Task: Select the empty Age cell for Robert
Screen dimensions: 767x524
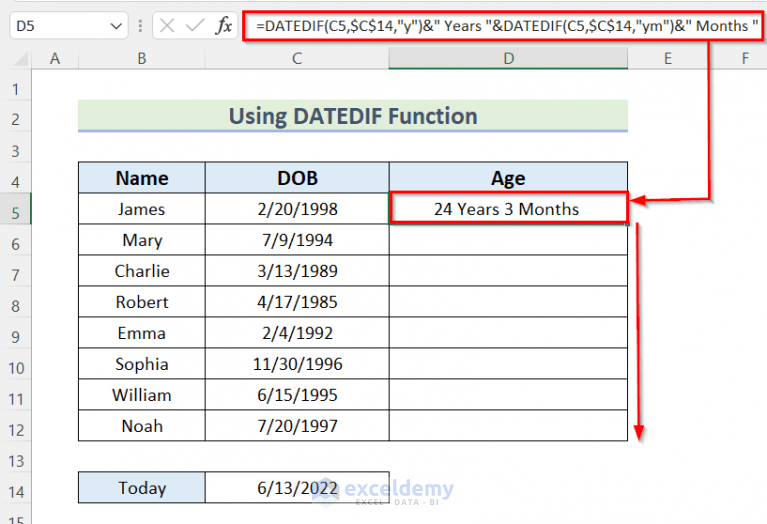Action: click(x=508, y=302)
